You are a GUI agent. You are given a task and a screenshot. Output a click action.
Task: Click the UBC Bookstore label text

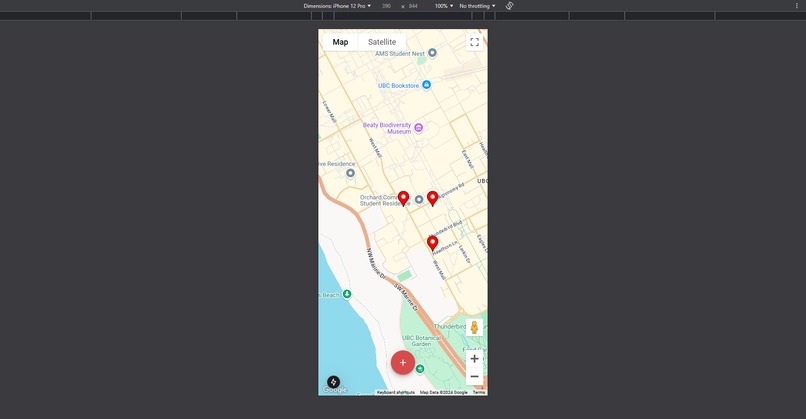(x=398, y=86)
